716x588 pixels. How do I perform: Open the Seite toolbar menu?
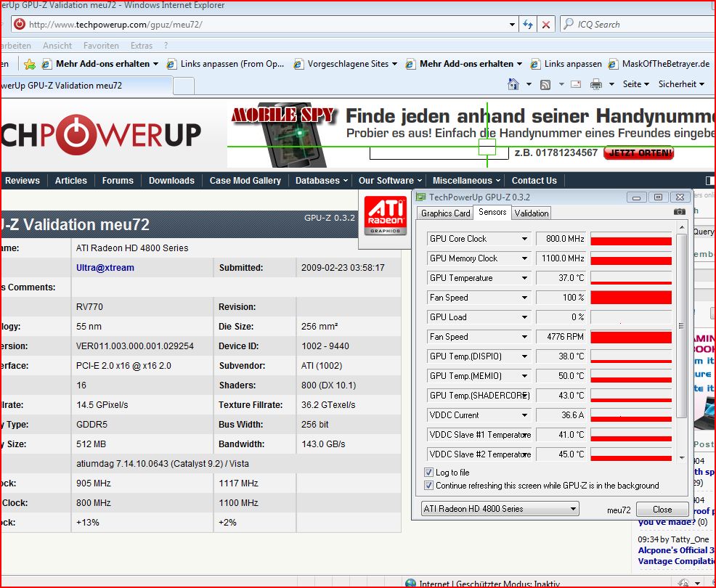coord(635,84)
